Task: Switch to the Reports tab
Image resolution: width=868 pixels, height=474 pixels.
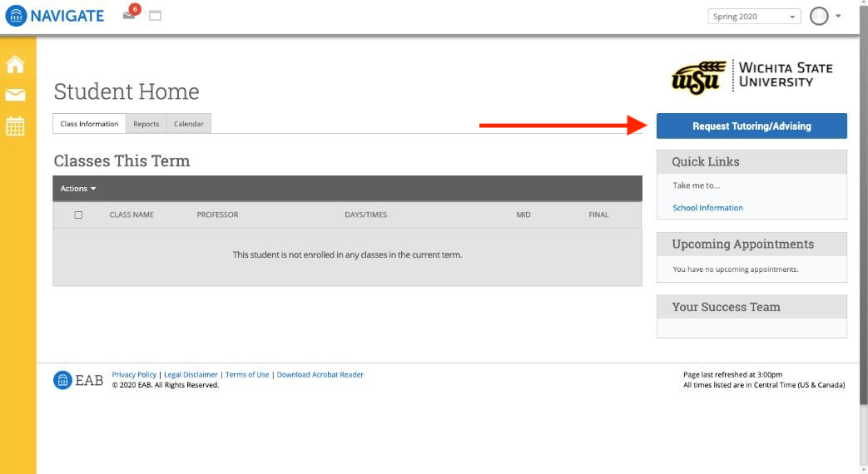Action: point(146,124)
